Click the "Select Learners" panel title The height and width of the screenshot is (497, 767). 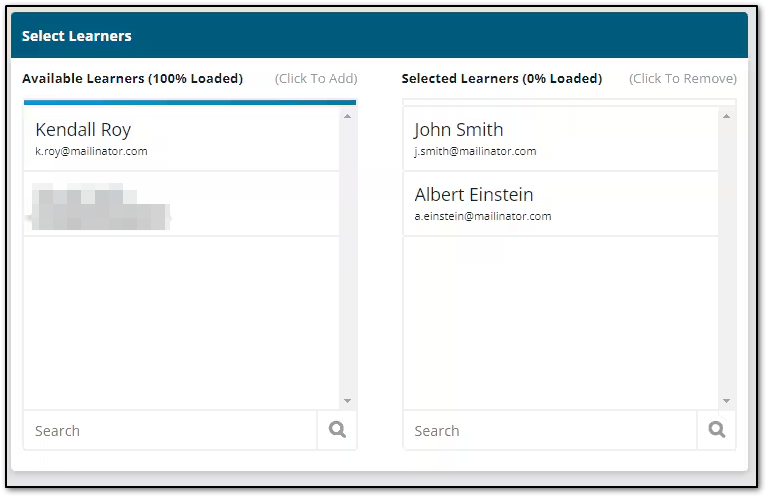click(77, 36)
